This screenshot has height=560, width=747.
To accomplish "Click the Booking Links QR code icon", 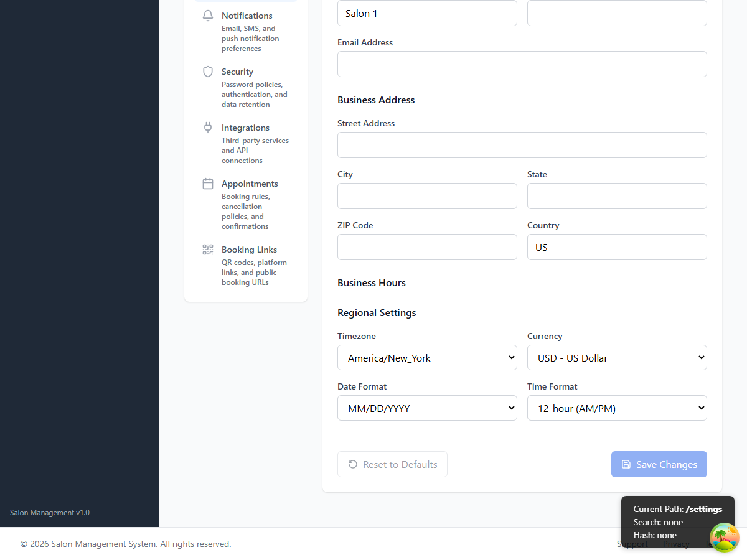I will click(207, 249).
